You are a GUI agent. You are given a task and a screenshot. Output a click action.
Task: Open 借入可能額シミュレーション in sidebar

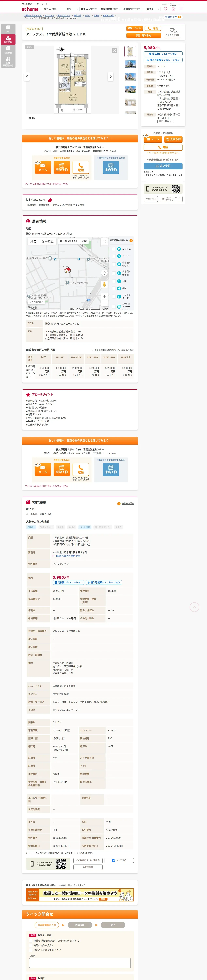click(163, 60)
